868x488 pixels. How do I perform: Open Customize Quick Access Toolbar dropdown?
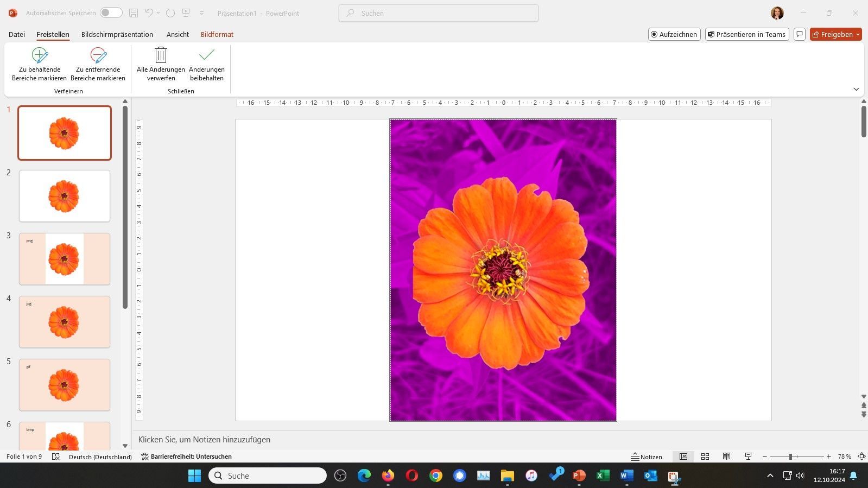(x=201, y=13)
